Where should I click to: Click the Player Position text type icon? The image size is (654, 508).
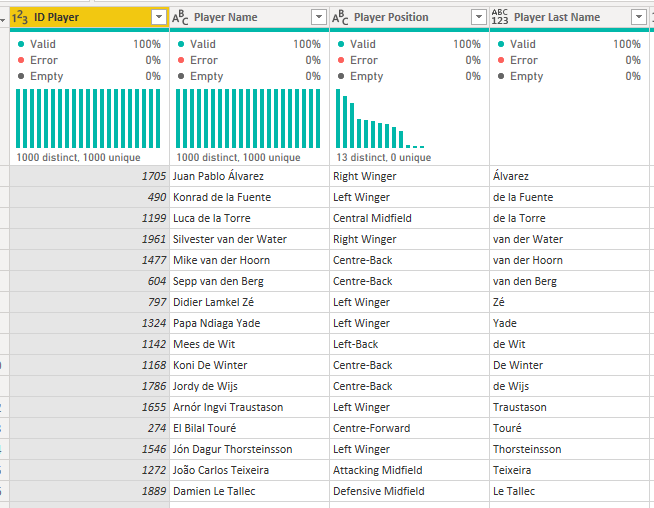tap(340, 17)
